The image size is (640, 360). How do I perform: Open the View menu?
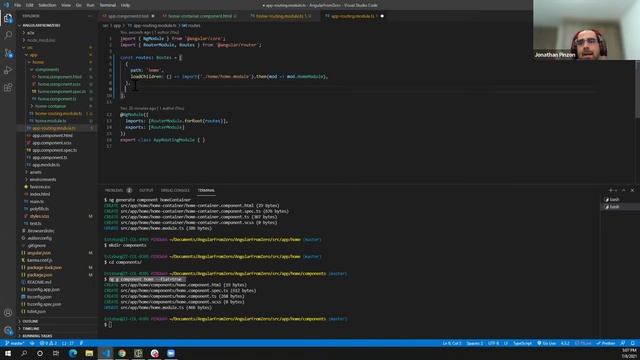pos(66,5)
